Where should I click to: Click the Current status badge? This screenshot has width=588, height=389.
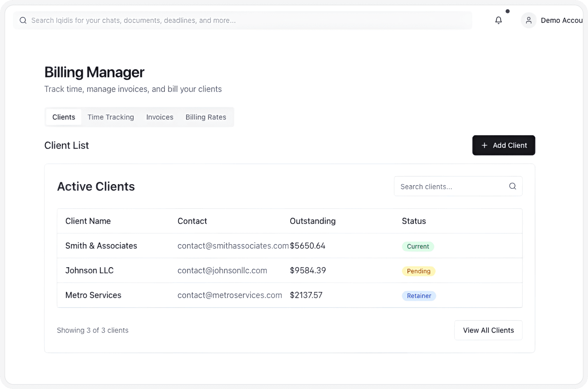coord(418,247)
